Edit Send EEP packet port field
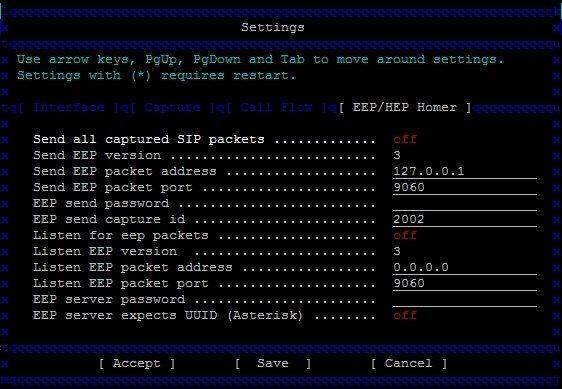 point(465,188)
